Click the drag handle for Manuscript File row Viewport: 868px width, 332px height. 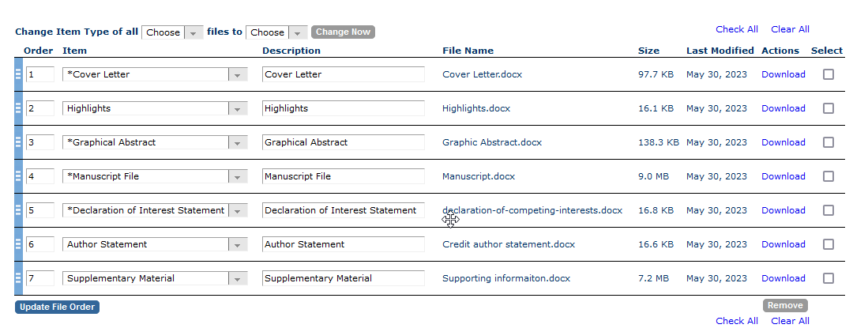(x=18, y=176)
